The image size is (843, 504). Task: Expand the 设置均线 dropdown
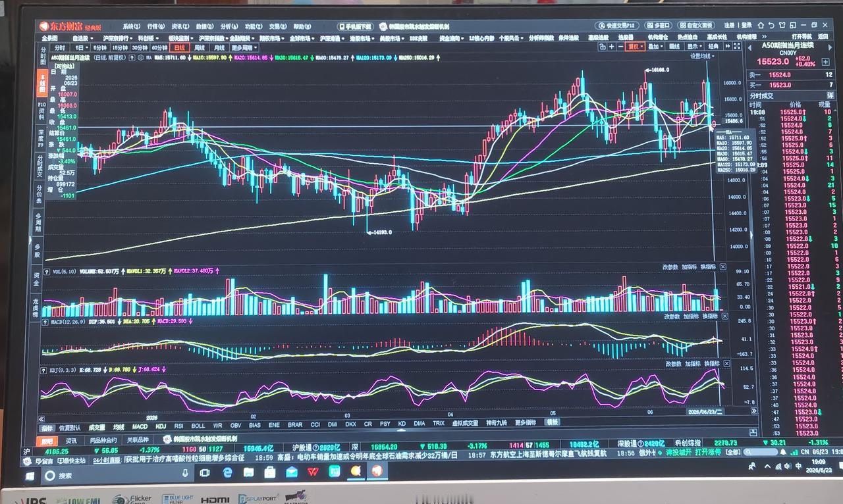click(702, 56)
